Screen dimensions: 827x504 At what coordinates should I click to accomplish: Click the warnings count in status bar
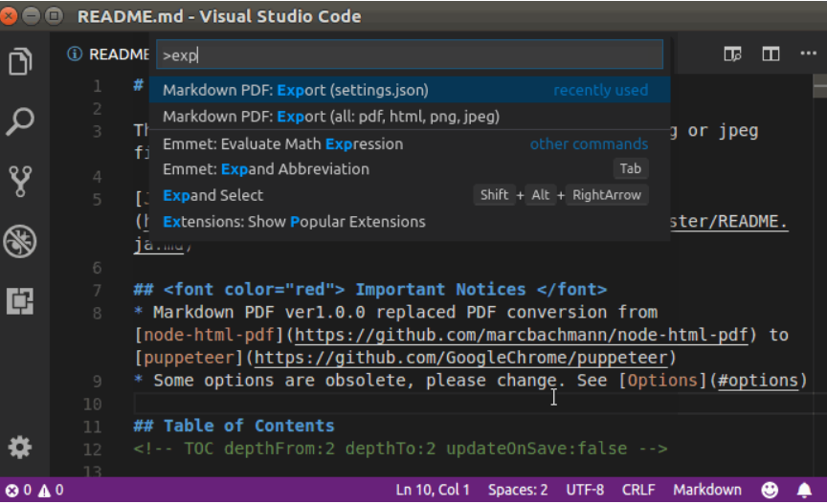51,491
